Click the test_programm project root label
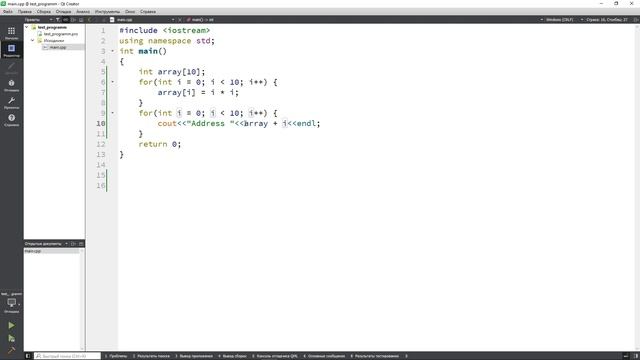 [x=52, y=27]
